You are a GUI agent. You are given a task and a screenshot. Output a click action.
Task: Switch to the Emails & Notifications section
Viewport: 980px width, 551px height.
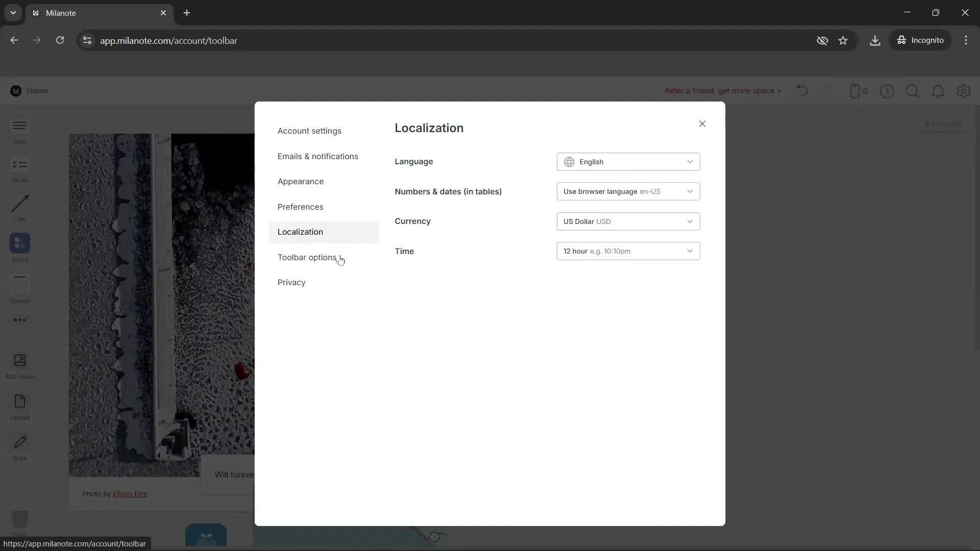(317, 156)
